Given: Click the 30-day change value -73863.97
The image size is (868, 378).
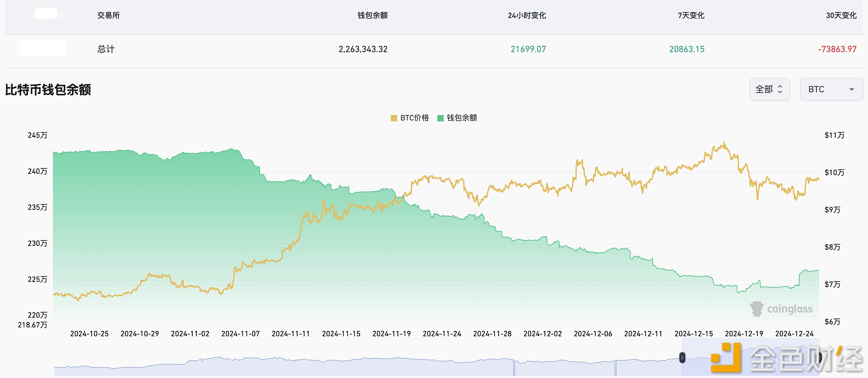Looking at the screenshot, I should coord(837,49).
